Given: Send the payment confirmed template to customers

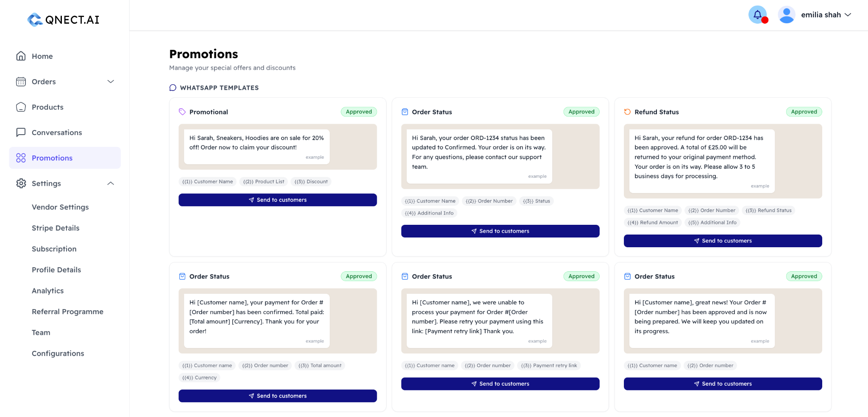Looking at the screenshot, I should point(278,396).
